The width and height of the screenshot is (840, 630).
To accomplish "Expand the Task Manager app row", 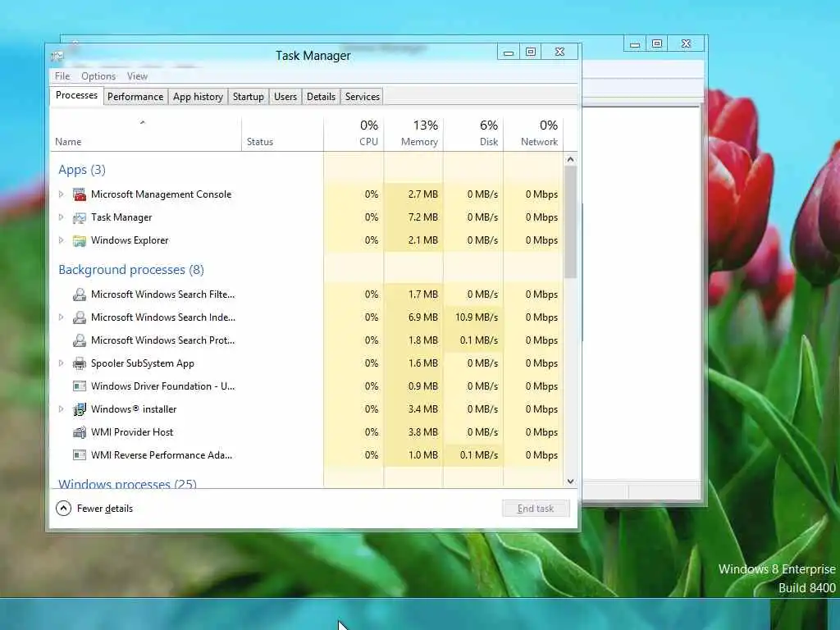I will click(61, 217).
